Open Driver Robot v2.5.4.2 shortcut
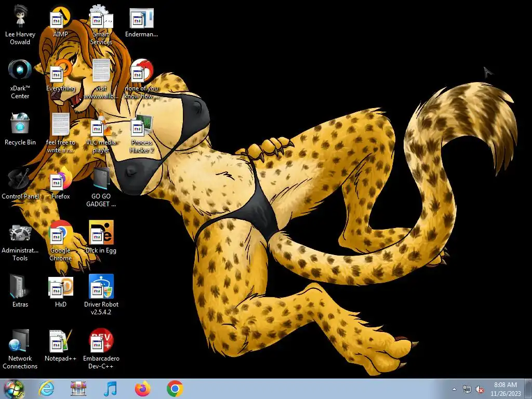The image size is (532, 399). [101, 295]
